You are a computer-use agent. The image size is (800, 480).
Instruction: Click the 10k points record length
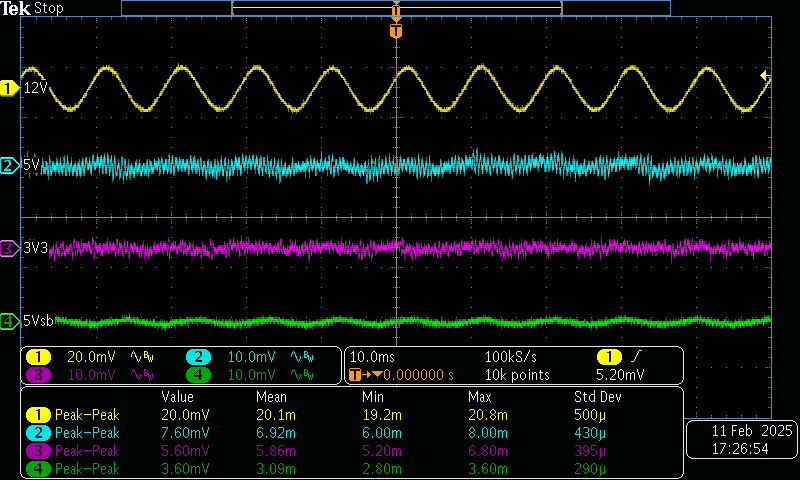click(517, 375)
